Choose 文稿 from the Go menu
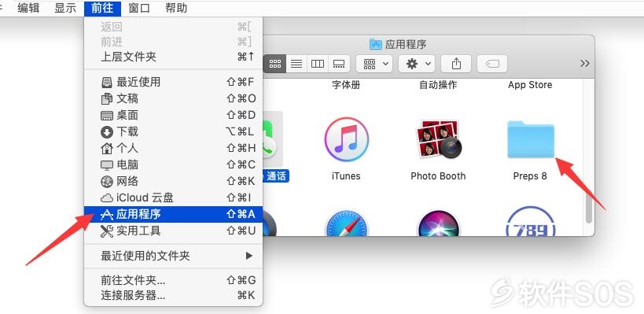This screenshot has height=314, width=644. tap(173, 98)
